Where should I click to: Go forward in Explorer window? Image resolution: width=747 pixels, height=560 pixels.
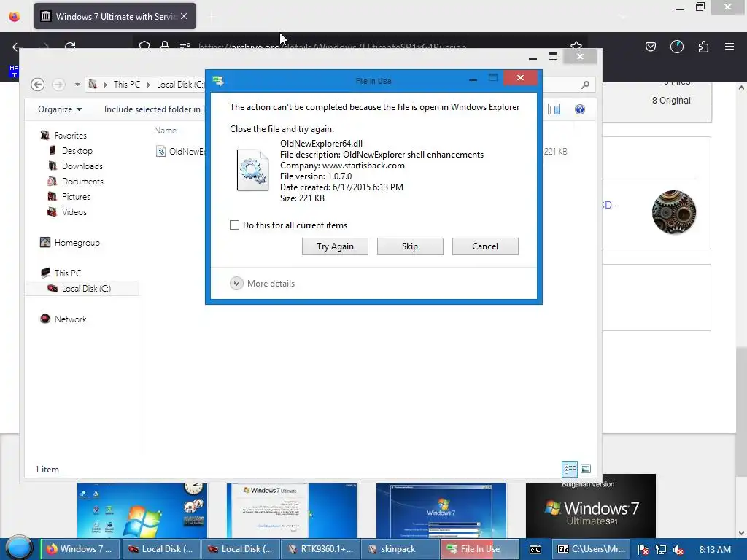pos(58,85)
